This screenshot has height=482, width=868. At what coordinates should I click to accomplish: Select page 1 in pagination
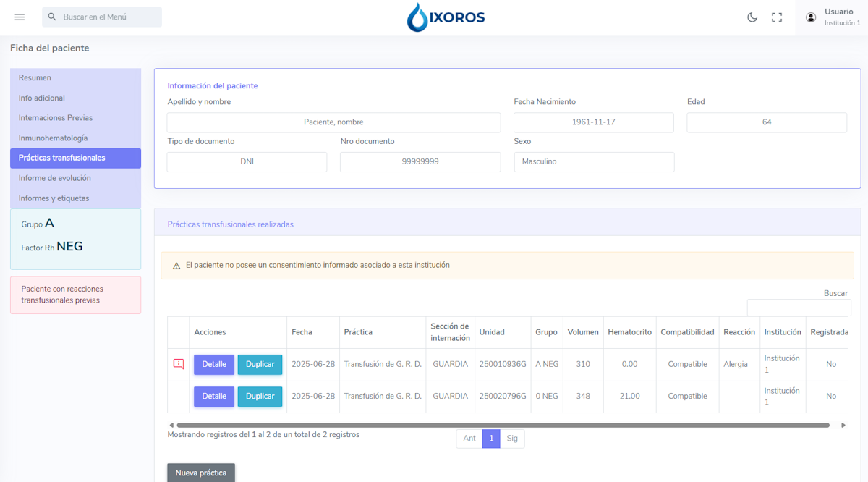[491, 439]
